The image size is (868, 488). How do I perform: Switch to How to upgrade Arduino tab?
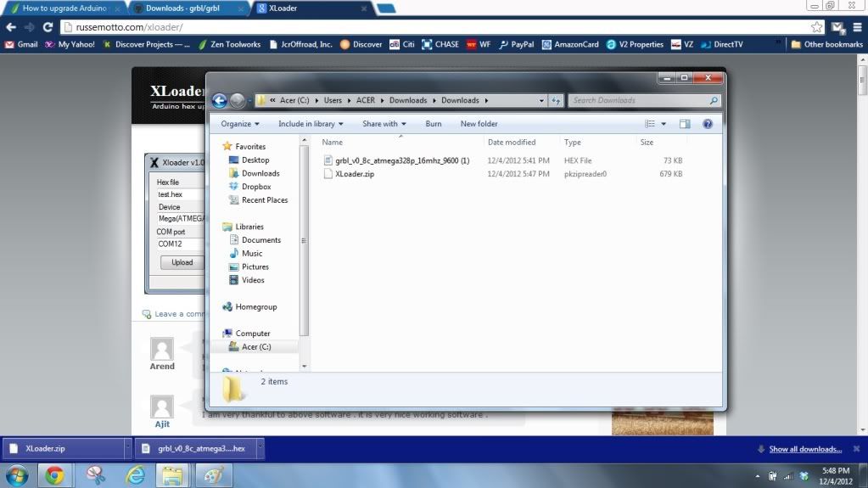64,8
